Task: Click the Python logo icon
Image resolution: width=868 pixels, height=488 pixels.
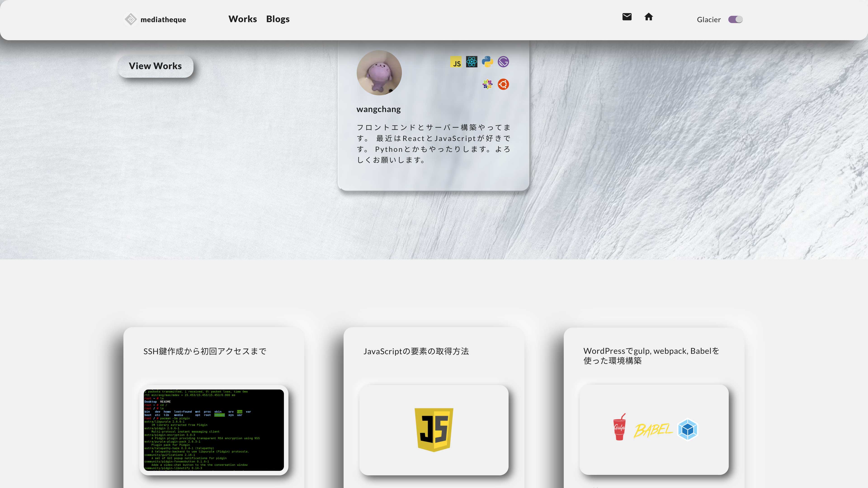Action: (x=487, y=62)
